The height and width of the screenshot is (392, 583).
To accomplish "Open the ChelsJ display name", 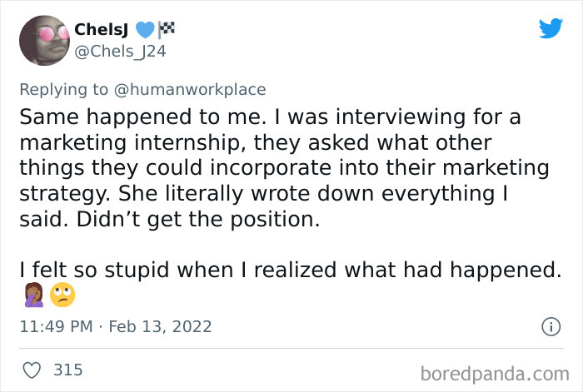I will [x=101, y=29].
